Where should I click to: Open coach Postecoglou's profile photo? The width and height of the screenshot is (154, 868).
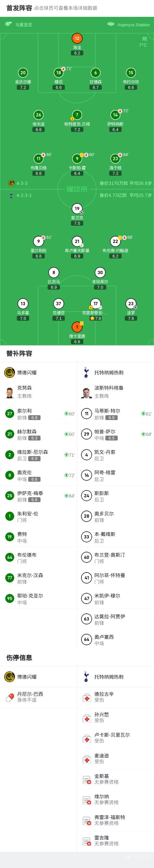coord(87,392)
